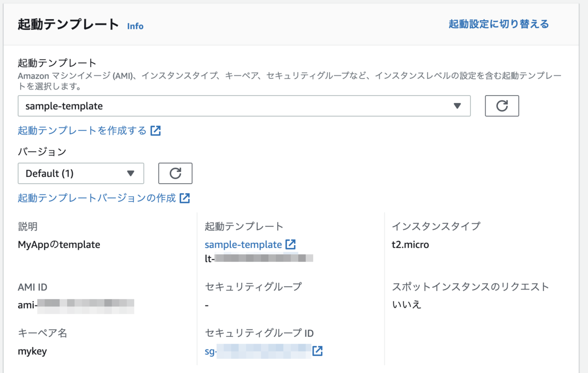The width and height of the screenshot is (588, 373).
Task: Click the external link icon beside 起動テンプレートバージョンの作成
Action: pos(186,198)
